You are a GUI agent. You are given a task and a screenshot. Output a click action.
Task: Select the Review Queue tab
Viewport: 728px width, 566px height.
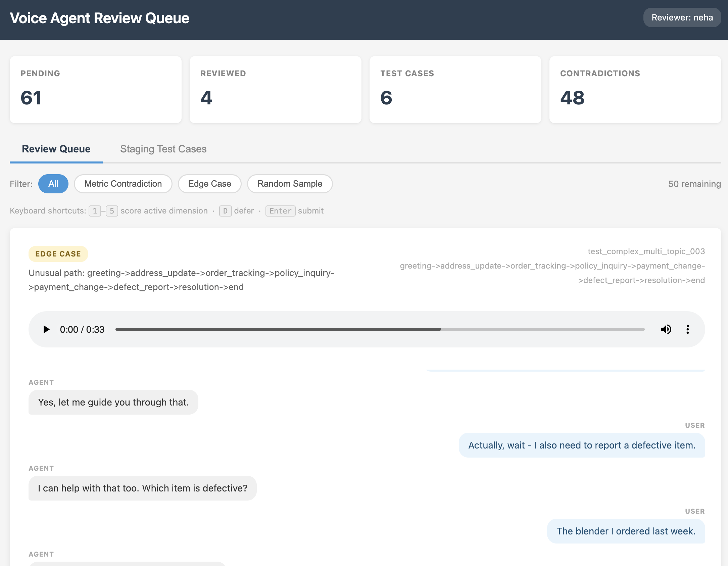pyautogui.click(x=56, y=149)
